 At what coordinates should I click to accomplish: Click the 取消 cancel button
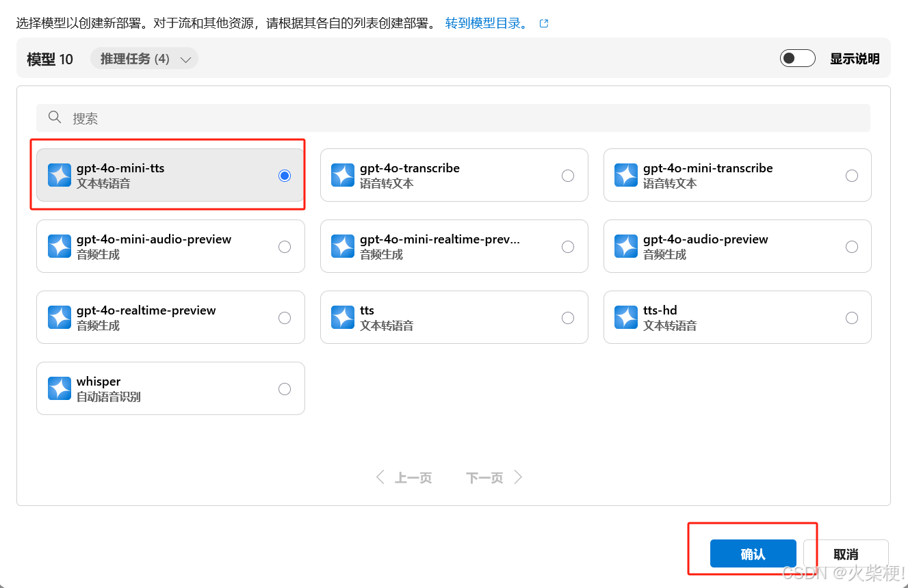coord(846,554)
